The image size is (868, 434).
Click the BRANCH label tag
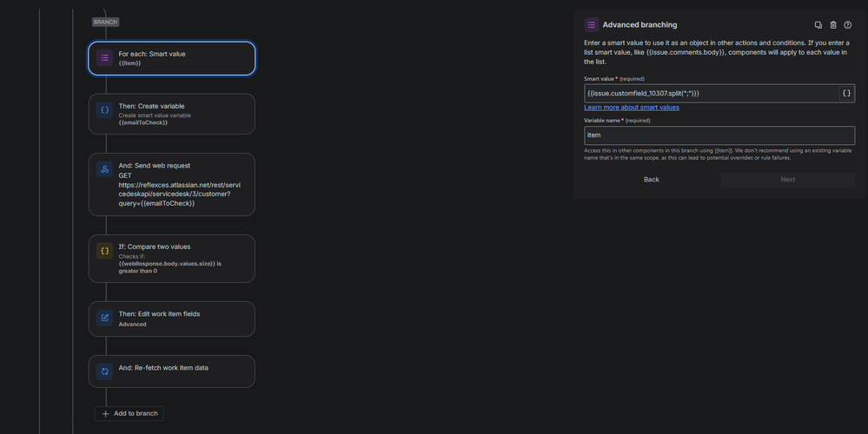[105, 22]
